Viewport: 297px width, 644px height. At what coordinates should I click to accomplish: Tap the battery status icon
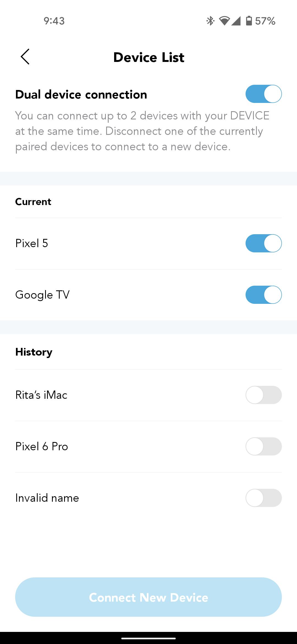click(x=249, y=21)
